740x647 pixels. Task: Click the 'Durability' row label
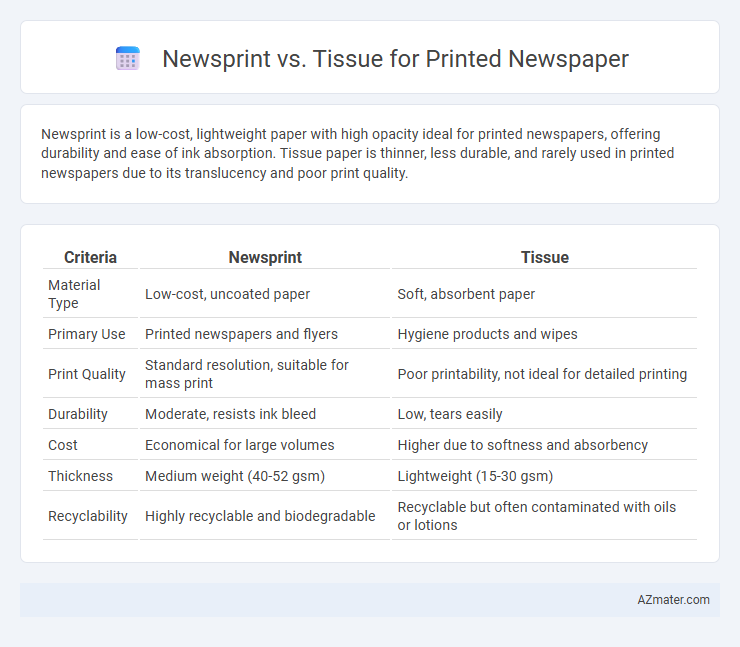78,414
